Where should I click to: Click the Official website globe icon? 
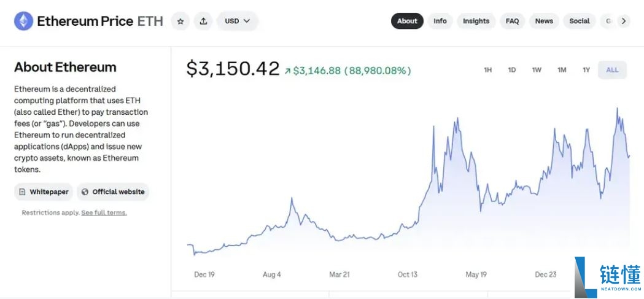point(85,192)
